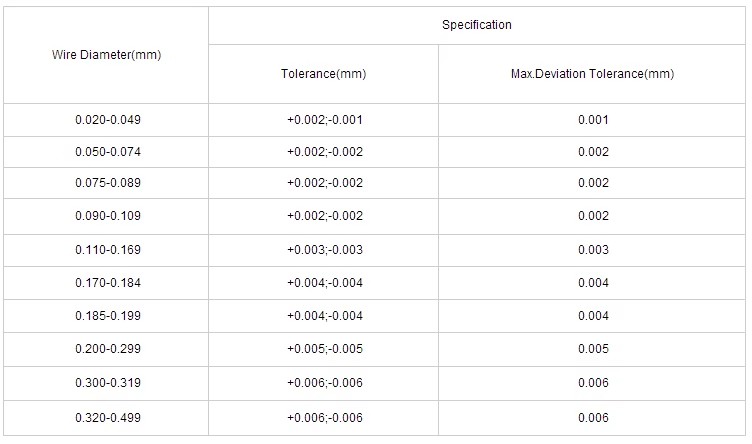Click the Specification header cell

pos(476,25)
